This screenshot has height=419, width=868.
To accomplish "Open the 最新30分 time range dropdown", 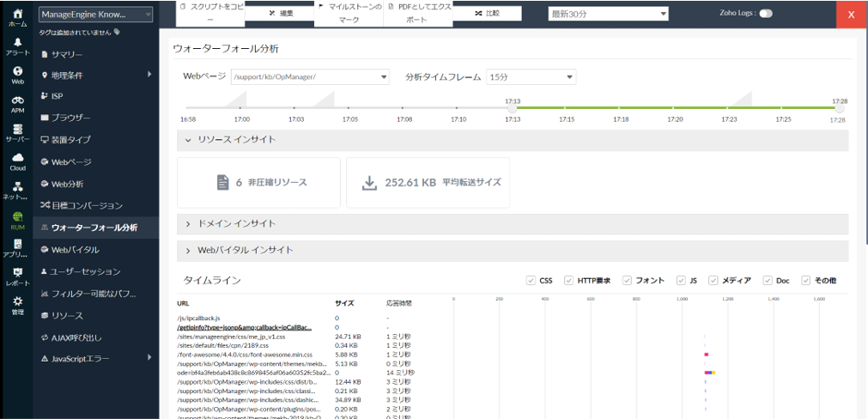I will (x=608, y=15).
